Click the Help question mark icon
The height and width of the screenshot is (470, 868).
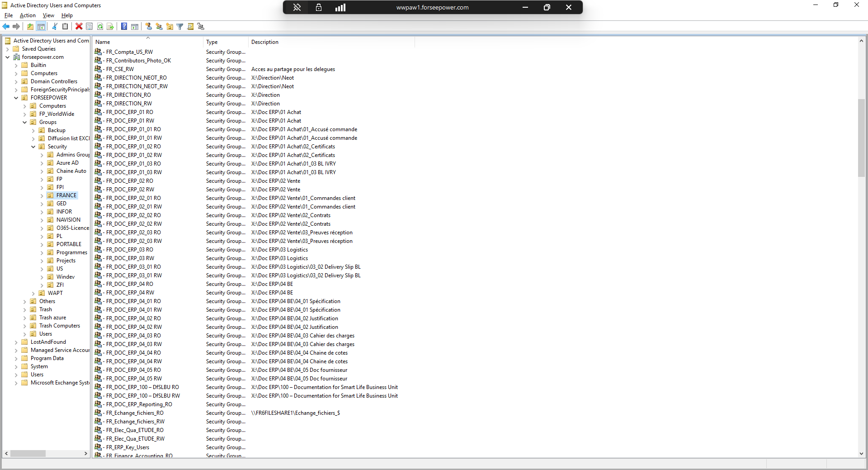click(124, 27)
